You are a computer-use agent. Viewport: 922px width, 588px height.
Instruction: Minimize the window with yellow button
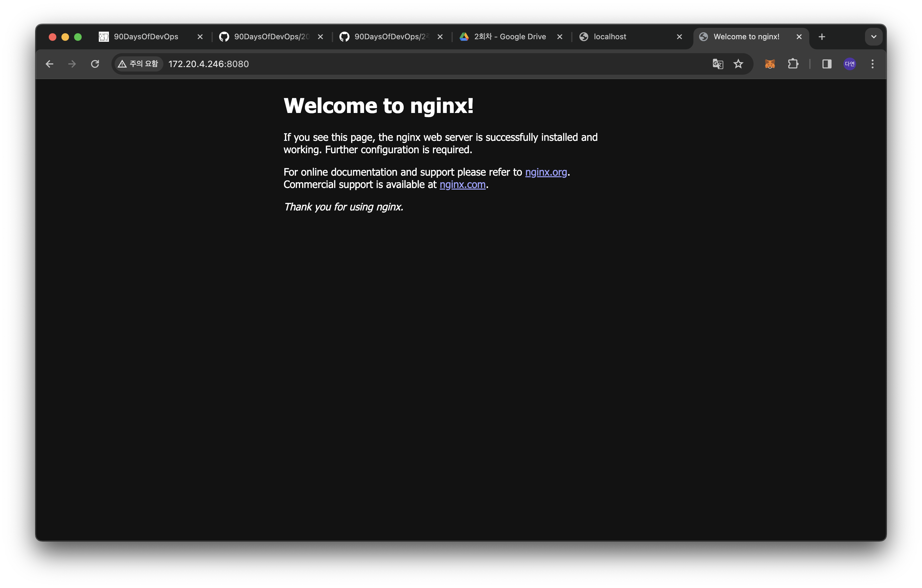(65, 37)
